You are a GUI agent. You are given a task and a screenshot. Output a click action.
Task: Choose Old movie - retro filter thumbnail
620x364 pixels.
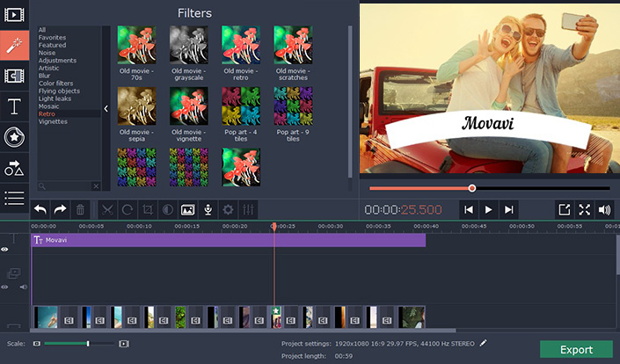241,45
